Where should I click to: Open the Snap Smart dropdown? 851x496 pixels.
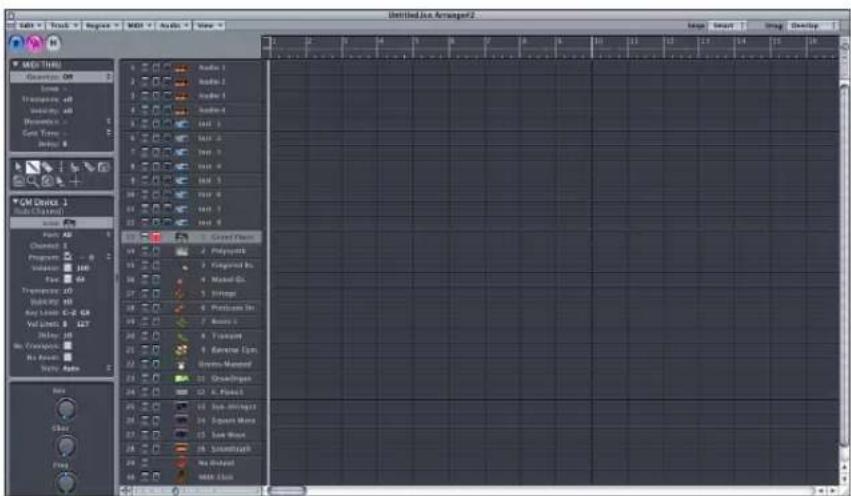coord(727,26)
